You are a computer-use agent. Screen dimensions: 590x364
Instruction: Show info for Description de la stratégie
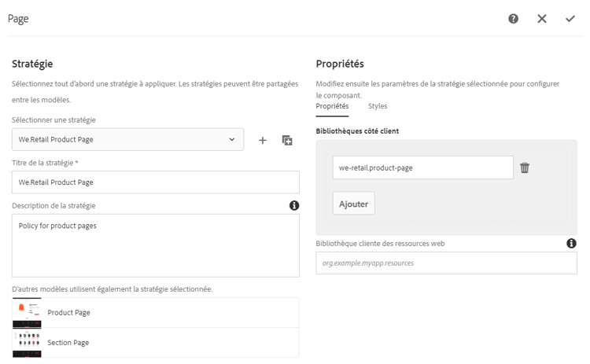pyautogui.click(x=294, y=205)
